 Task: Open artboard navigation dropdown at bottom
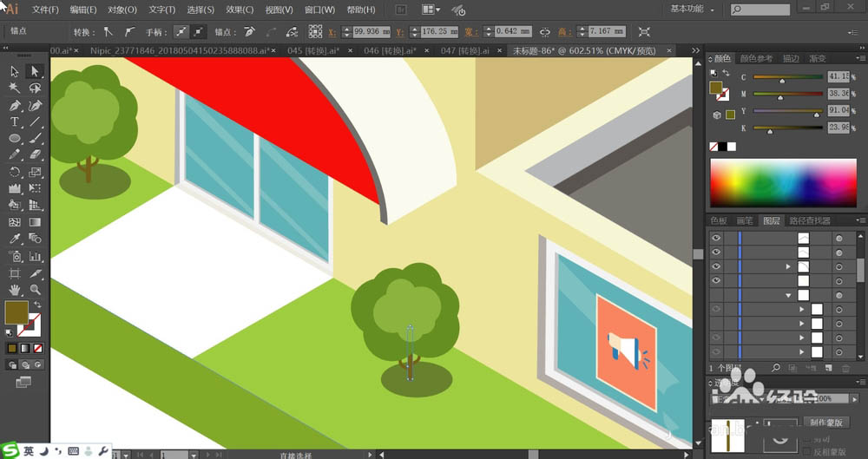pyautogui.click(x=194, y=456)
